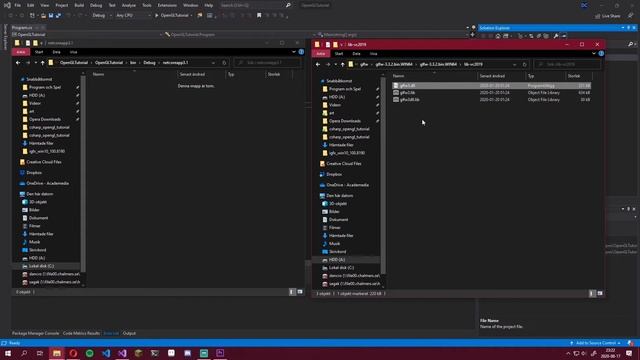Switch to details view in netcoreapp3.1 window
The height and width of the screenshot is (360, 640).
click(292, 292)
